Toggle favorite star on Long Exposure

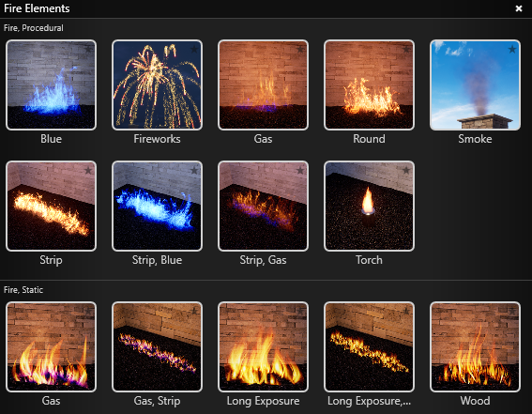point(300,311)
